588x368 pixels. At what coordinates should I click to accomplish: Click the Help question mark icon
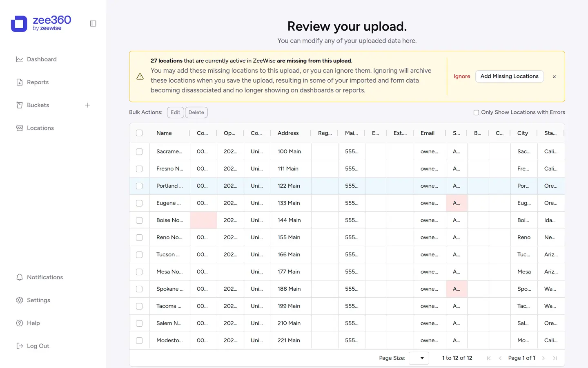click(19, 323)
